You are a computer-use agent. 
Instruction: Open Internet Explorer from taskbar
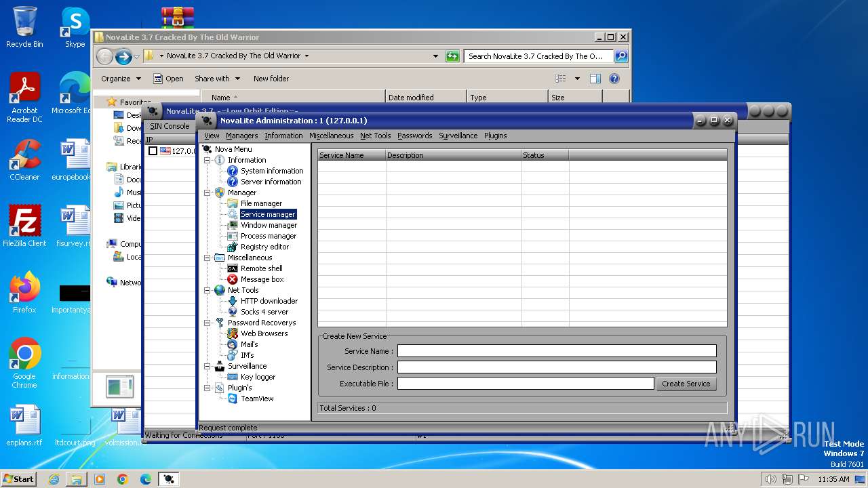54,479
